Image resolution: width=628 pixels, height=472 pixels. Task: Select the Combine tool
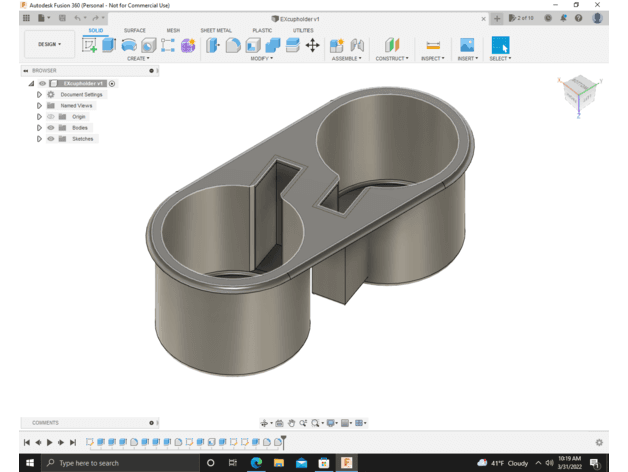tap(273, 45)
